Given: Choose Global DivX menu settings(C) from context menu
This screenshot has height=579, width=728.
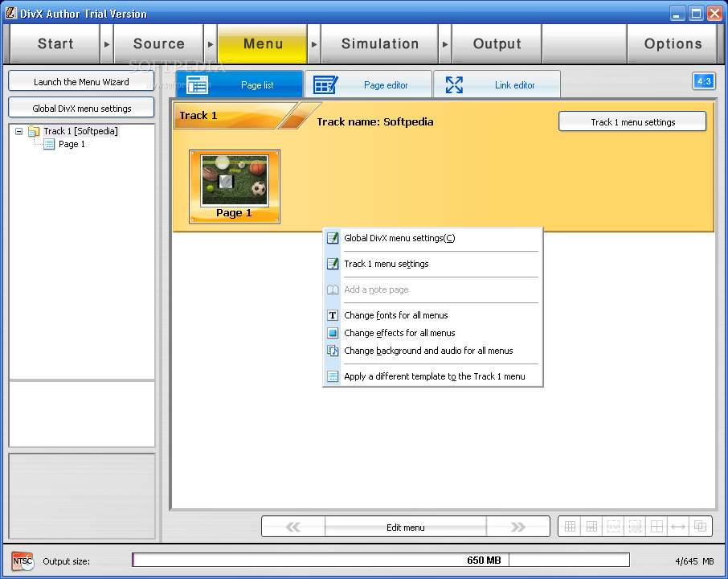Looking at the screenshot, I should 433,238.
